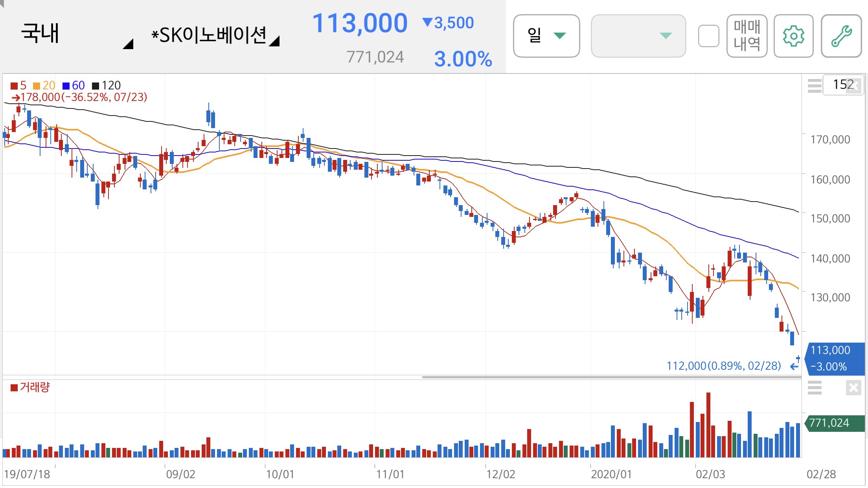Click the 10/01 date label
This screenshot has width=868, height=488.
(280, 474)
